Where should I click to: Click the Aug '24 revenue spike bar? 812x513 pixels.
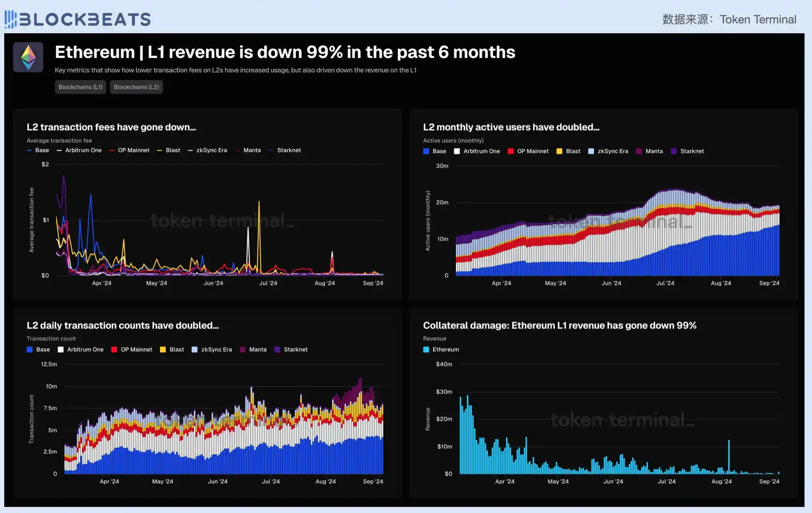pyautogui.click(x=729, y=456)
